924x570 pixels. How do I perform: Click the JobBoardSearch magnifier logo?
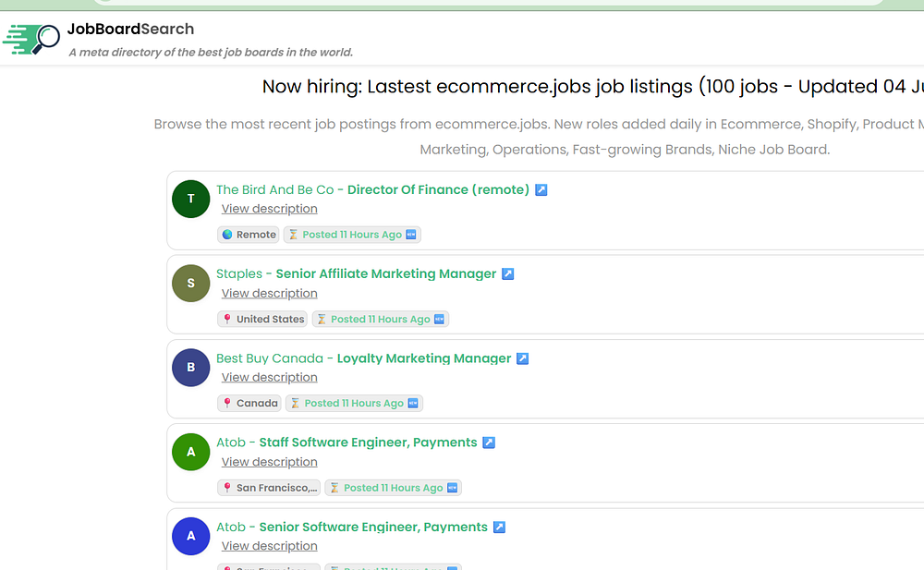[31, 39]
